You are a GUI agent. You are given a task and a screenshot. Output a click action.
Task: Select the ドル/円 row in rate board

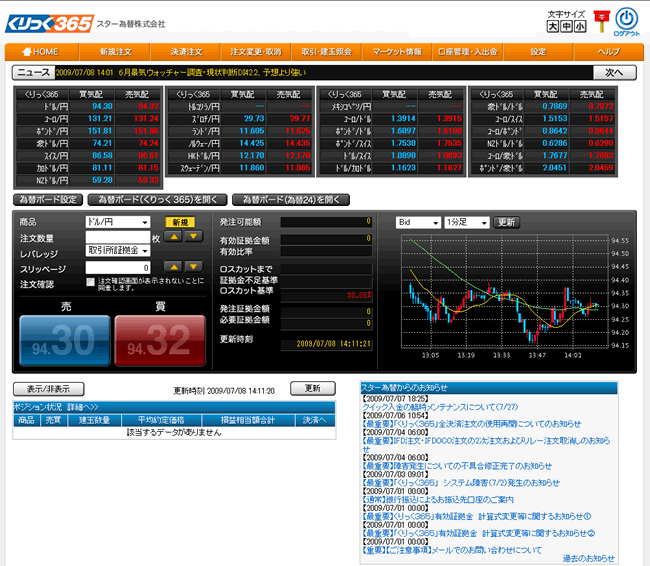point(88,107)
